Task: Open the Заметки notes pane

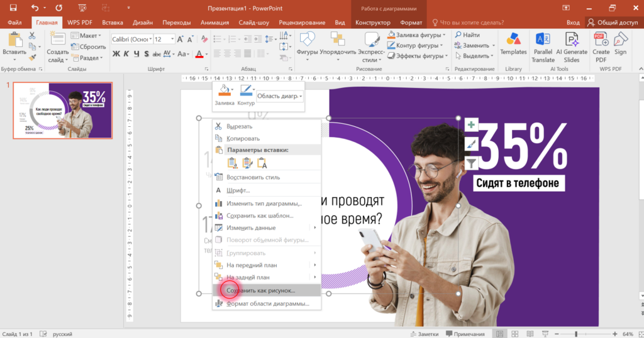Action: coord(425,334)
